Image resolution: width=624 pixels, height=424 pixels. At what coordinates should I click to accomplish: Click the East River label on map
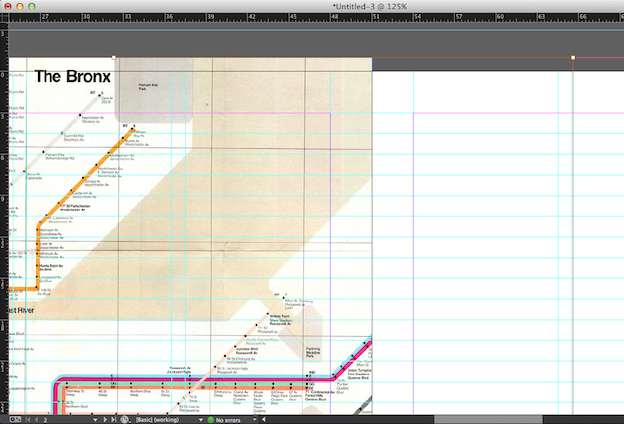pyautogui.click(x=21, y=310)
